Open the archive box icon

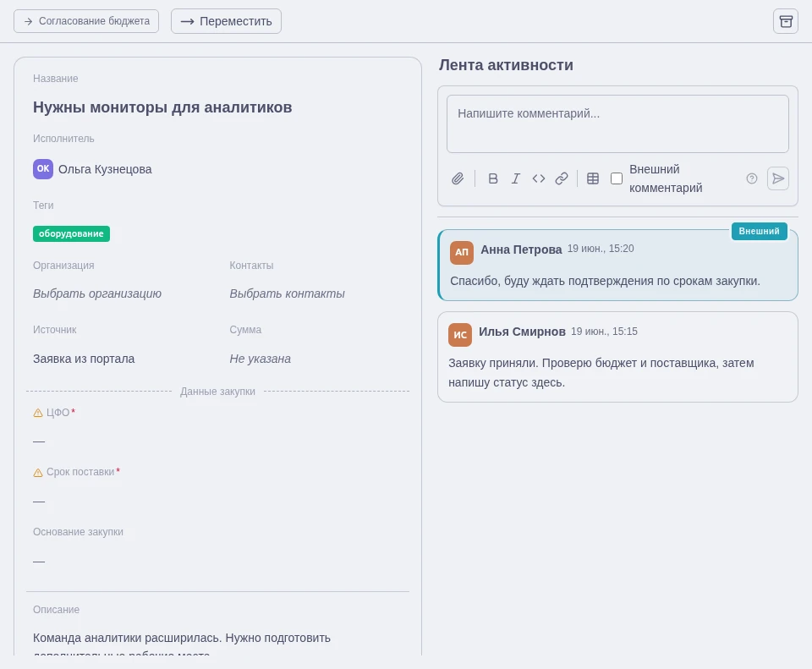[786, 21]
